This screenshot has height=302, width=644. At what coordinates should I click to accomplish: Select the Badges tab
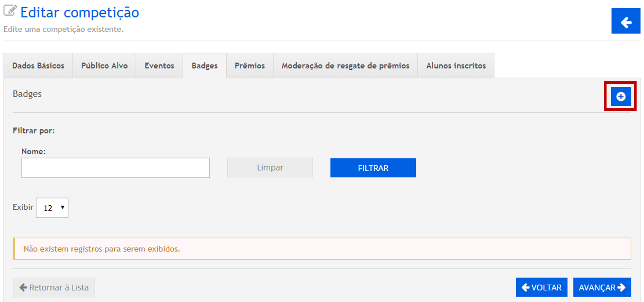click(x=204, y=66)
